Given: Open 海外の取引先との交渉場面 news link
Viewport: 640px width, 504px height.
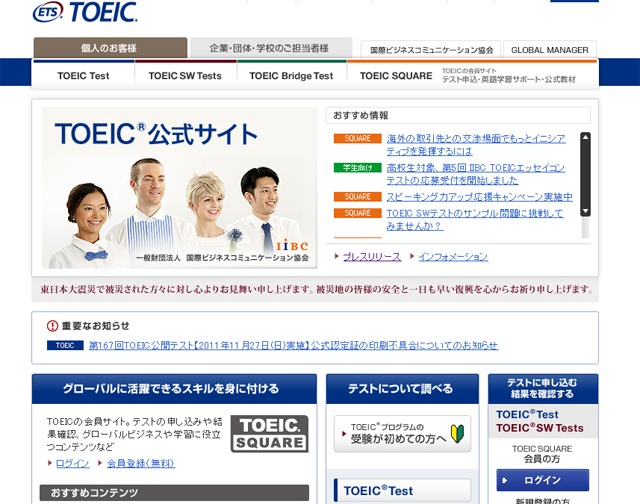Looking at the screenshot, I should (476, 145).
